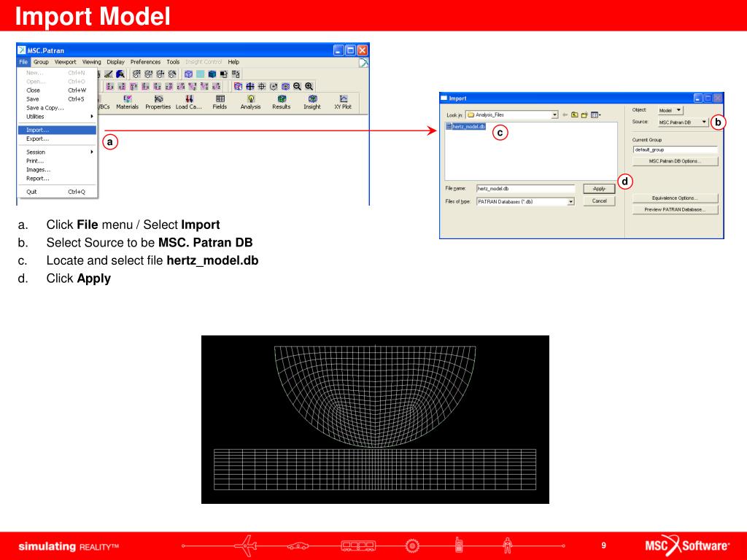This screenshot has height=560, width=747.
Task: Choose Quit in the File menu
Action: [x=57, y=192]
